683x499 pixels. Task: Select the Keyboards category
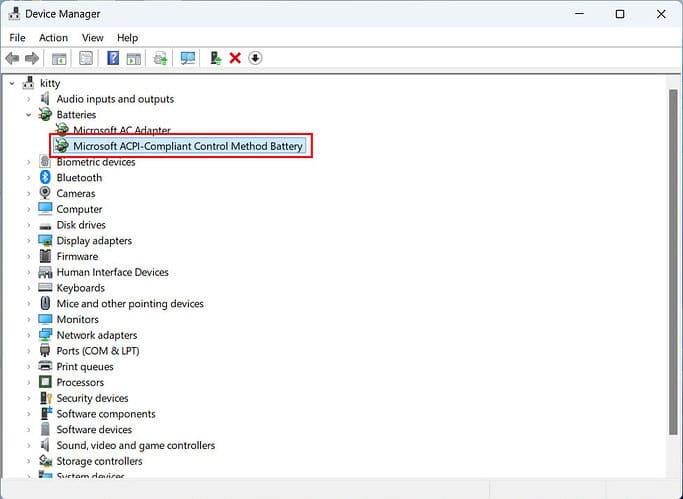pos(80,288)
